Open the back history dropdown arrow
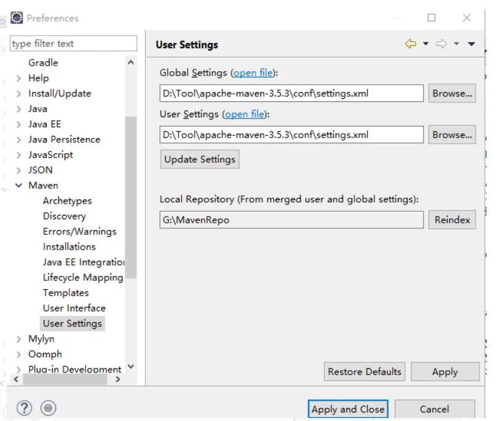 (425, 44)
